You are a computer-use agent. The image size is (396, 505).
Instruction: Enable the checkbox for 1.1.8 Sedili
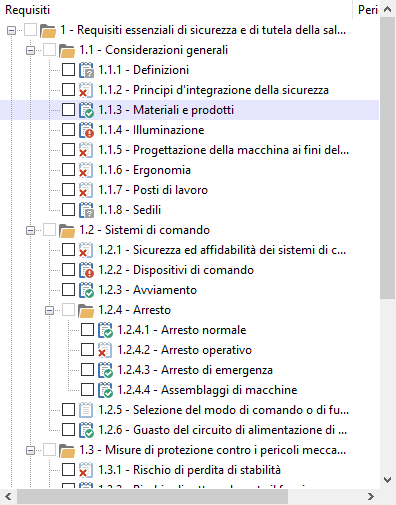68,210
